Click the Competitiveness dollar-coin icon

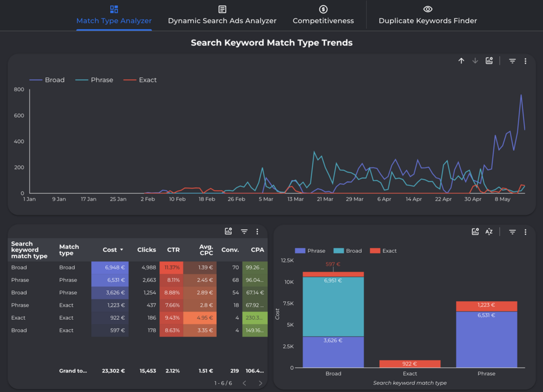(323, 9)
